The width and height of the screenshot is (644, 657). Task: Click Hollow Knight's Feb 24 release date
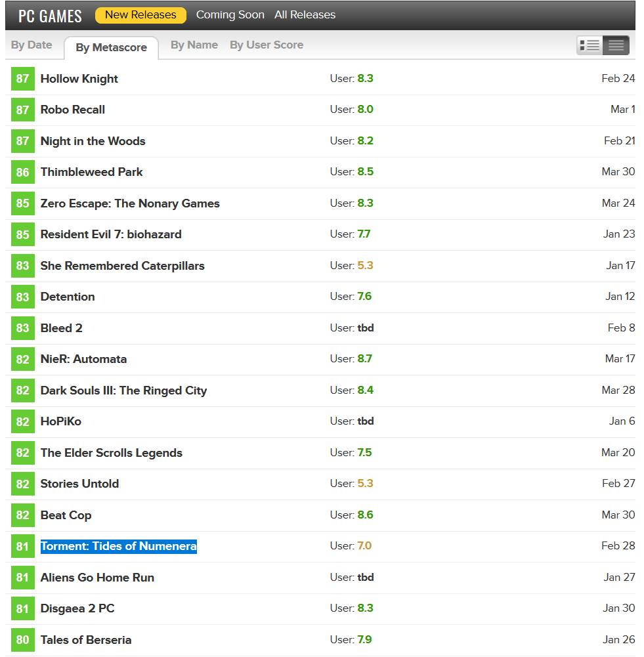click(618, 79)
